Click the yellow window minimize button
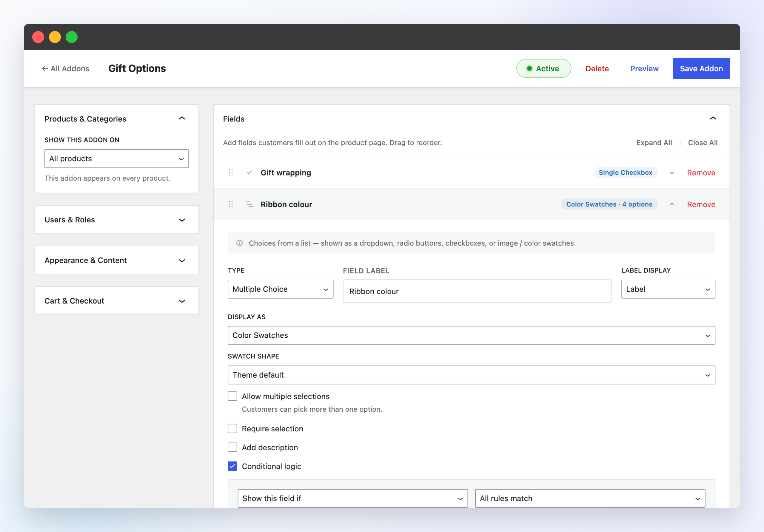 click(x=55, y=37)
